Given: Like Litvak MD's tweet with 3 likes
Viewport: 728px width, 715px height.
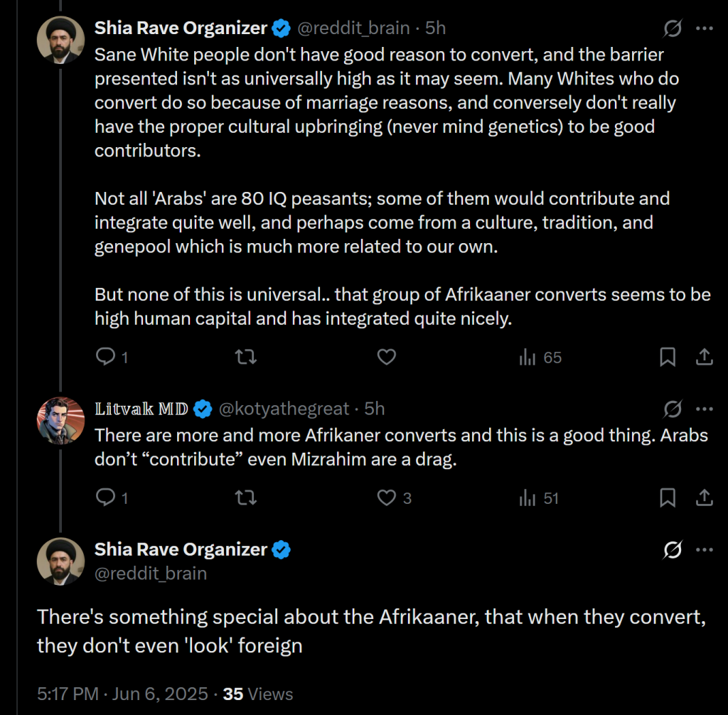Looking at the screenshot, I should click(386, 498).
